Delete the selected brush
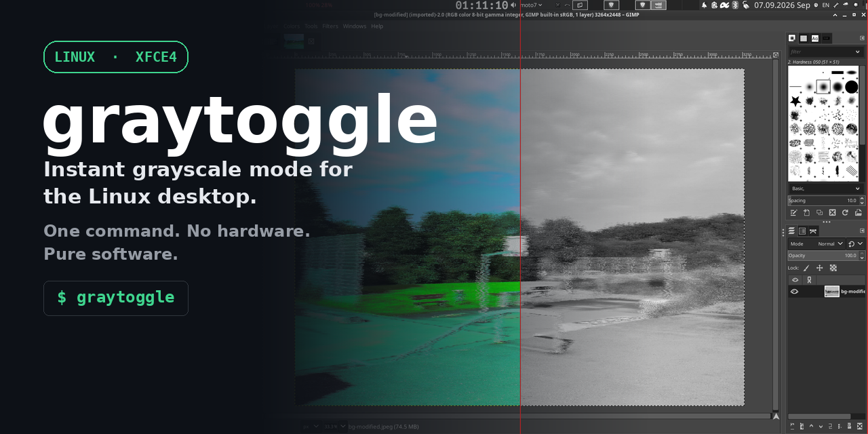The width and height of the screenshot is (868, 434). tap(832, 212)
